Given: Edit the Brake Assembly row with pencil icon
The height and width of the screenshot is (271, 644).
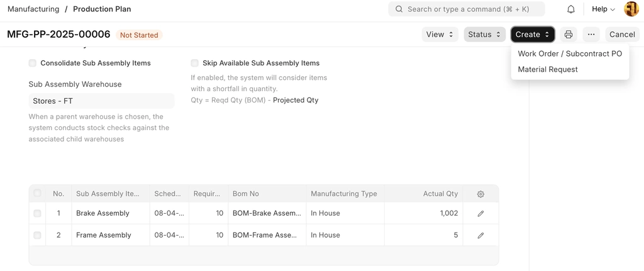Looking at the screenshot, I should pos(480,214).
